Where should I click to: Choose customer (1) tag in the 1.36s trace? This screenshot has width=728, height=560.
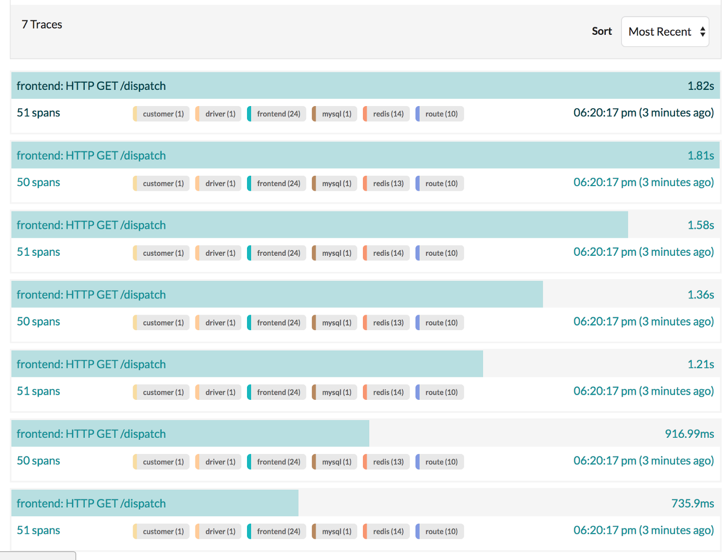pyautogui.click(x=161, y=323)
